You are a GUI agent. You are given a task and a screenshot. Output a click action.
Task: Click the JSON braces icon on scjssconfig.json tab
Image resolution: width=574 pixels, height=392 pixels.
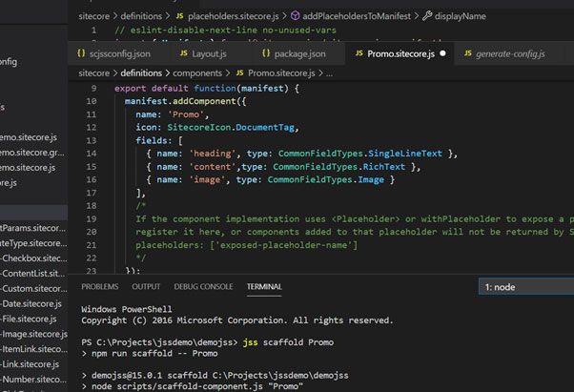pyautogui.click(x=81, y=53)
